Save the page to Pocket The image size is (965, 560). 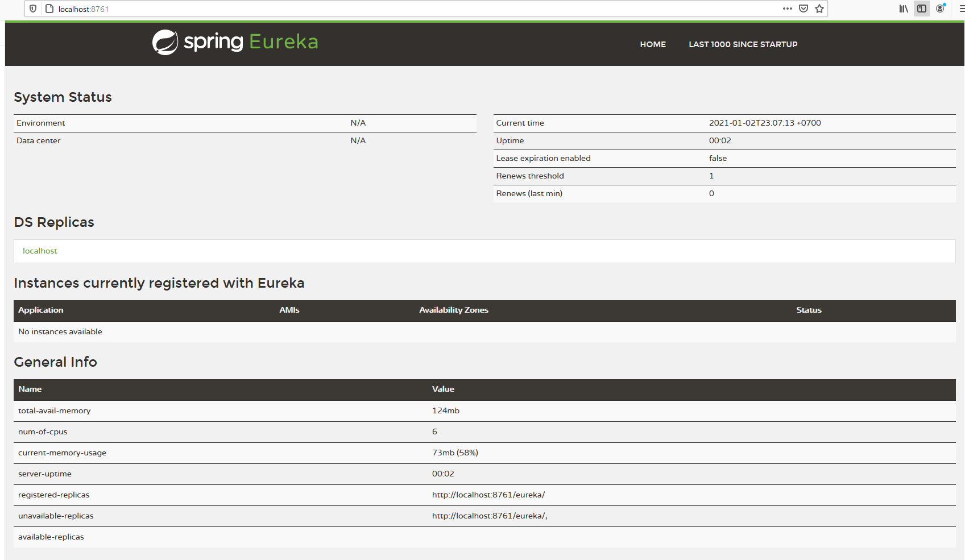804,9
